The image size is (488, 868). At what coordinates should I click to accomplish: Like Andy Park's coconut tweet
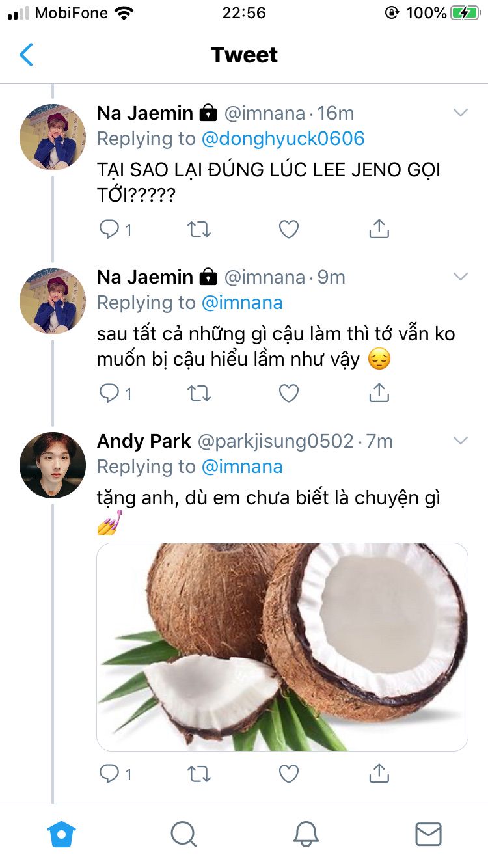(x=288, y=774)
